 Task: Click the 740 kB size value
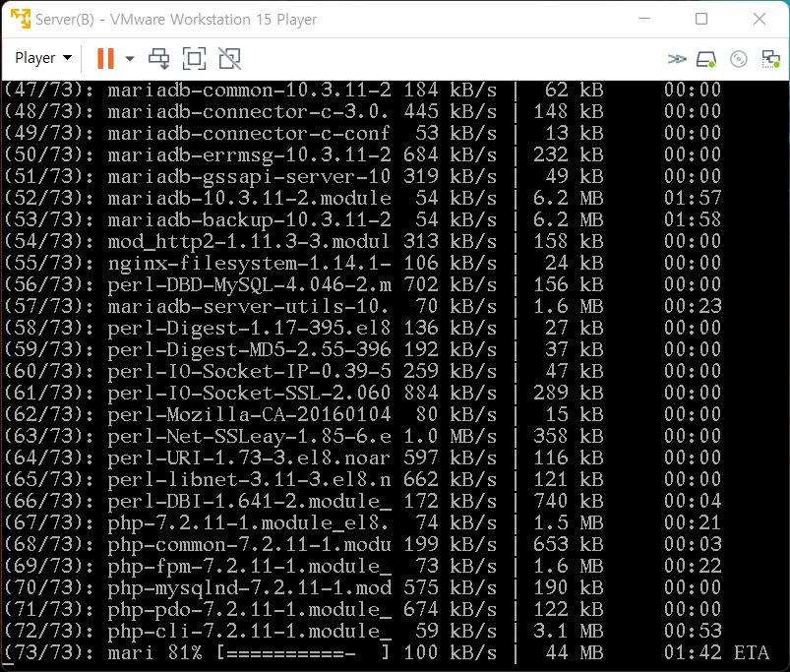click(x=569, y=501)
